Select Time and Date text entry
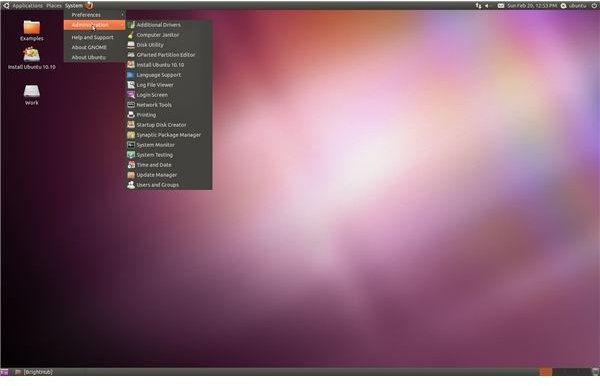This screenshot has height=386, width=600. [x=154, y=165]
